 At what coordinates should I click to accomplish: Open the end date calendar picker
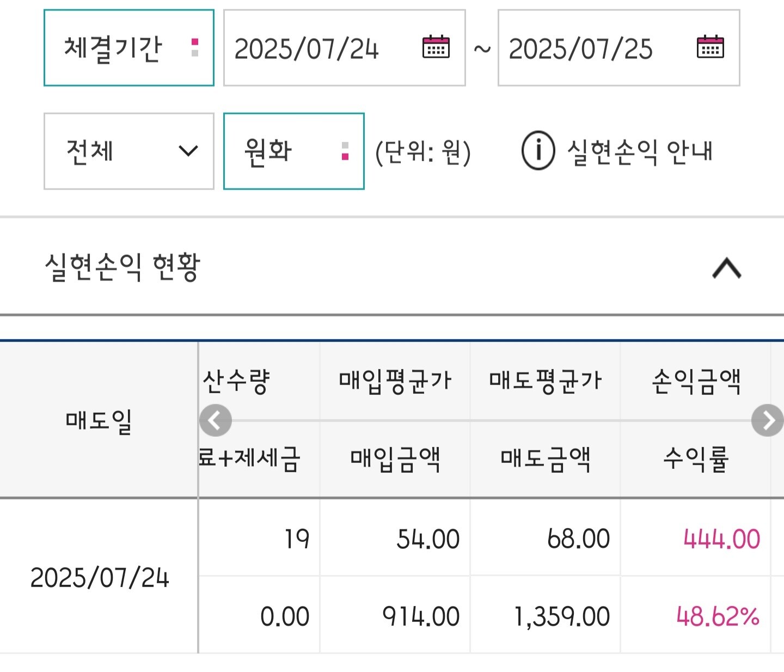coord(710,47)
